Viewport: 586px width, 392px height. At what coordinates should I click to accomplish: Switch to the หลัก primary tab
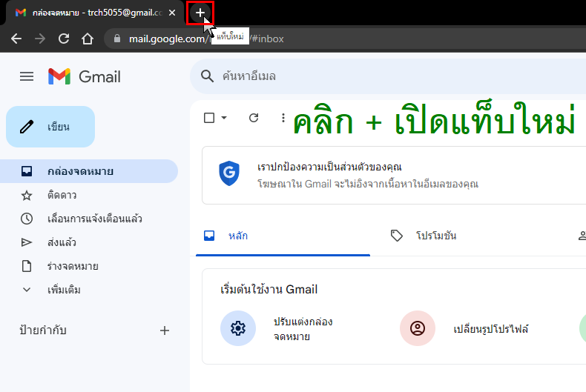[283, 236]
